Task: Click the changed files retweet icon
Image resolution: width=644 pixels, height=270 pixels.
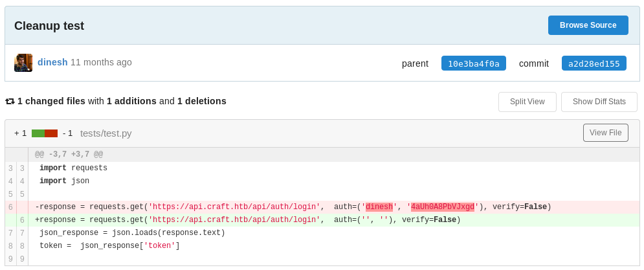Action: click(10, 101)
